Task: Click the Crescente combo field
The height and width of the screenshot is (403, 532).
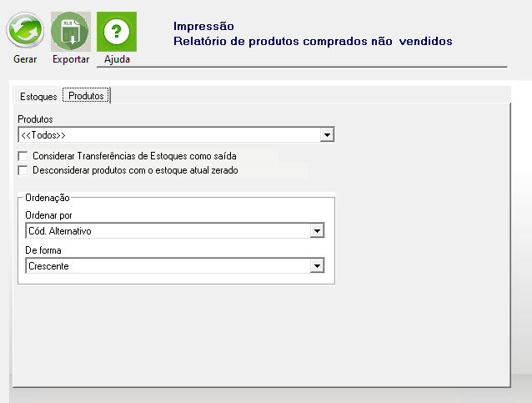Action: 175,266
